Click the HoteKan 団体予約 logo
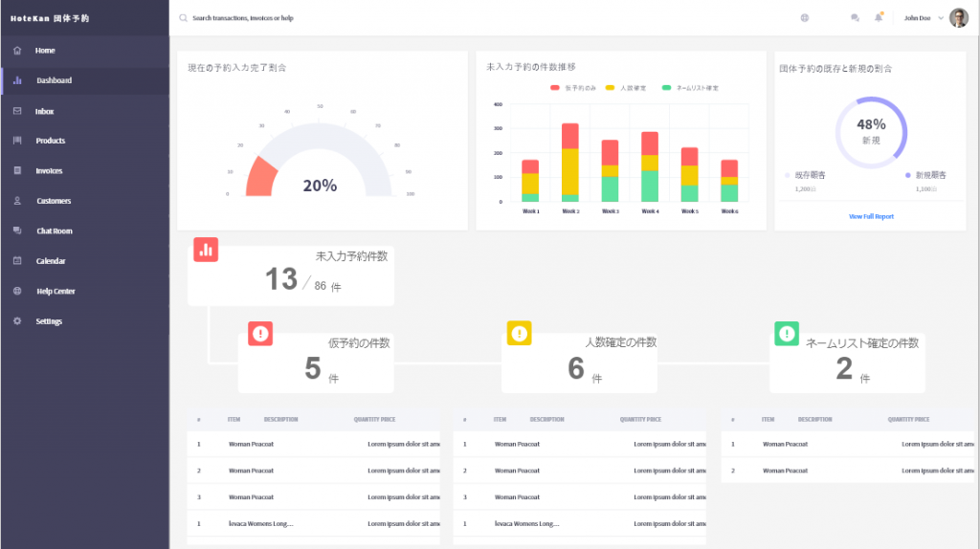Viewport: 980px width, 549px height. (50, 19)
